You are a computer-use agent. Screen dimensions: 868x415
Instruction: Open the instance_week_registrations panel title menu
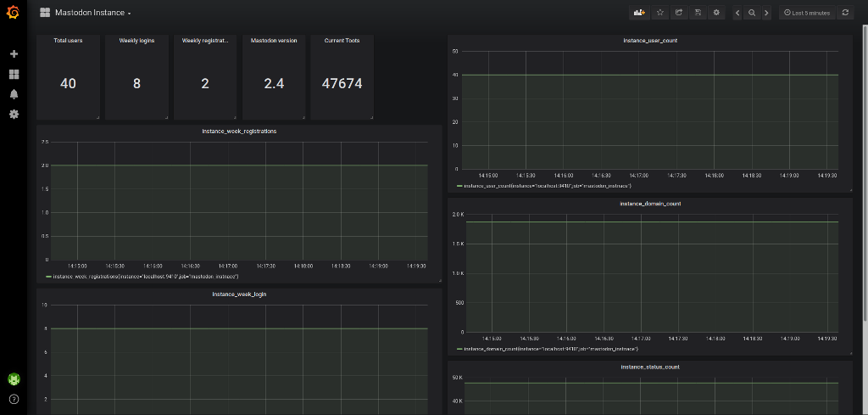[x=239, y=132]
